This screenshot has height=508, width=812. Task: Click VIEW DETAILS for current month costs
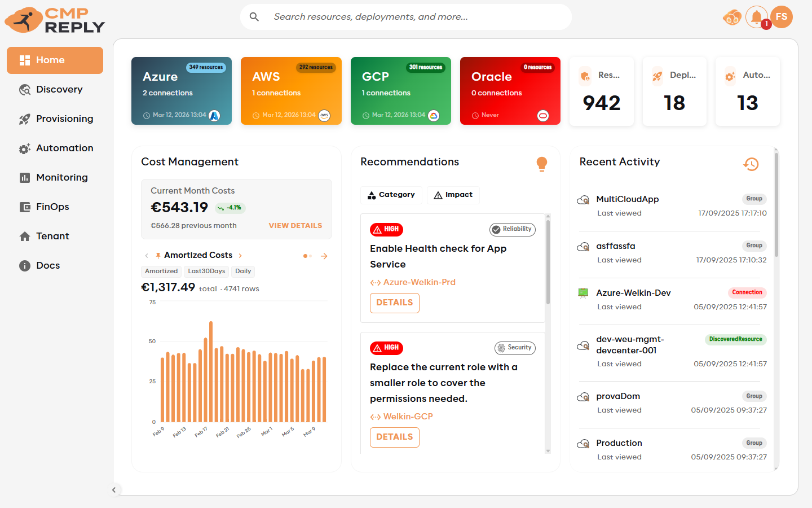pos(295,225)
